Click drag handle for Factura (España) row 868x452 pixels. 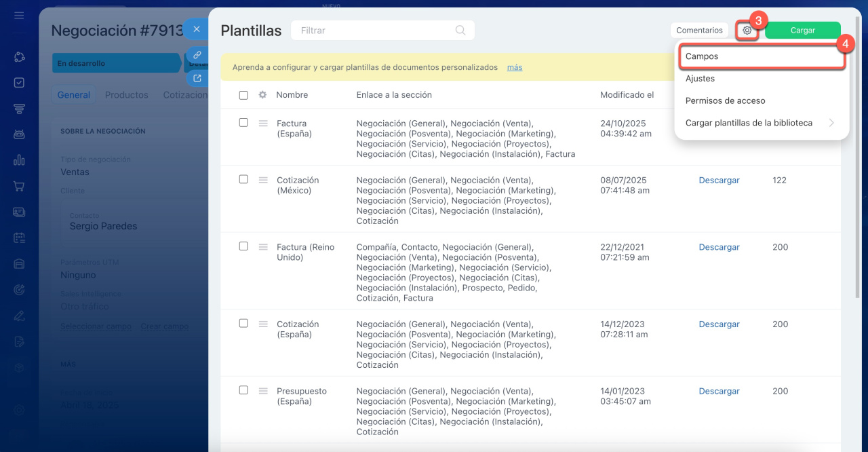(x=263, y=124)
